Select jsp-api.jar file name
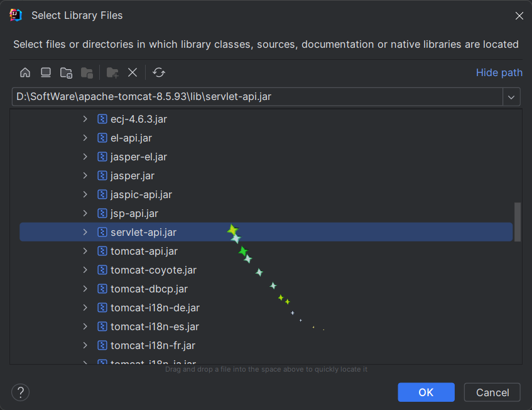The width and height of the screenshot is (532, 410). 134,214
